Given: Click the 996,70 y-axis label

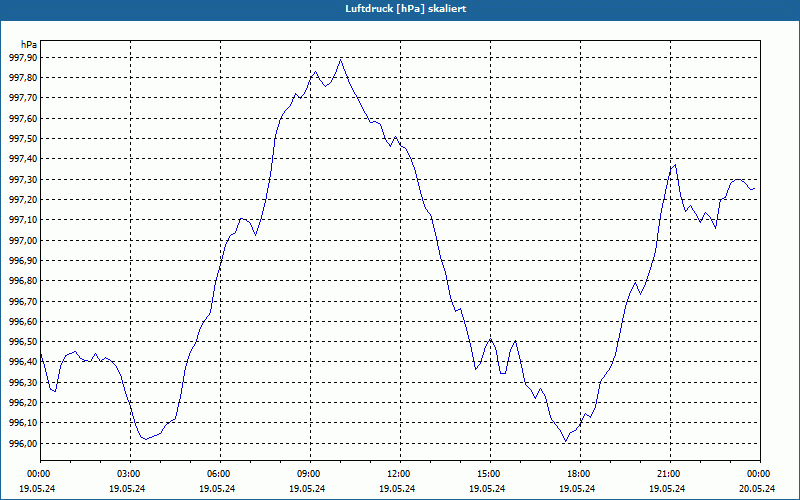Looking at the screenshot, I should coord(23,301).
